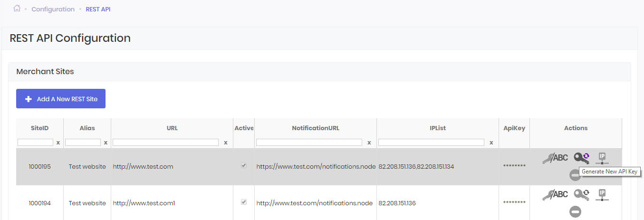The height and width of the screenshot is (220, 644).
Task: Click the home icon in breadcrumb
Action: tap(17, 9)
